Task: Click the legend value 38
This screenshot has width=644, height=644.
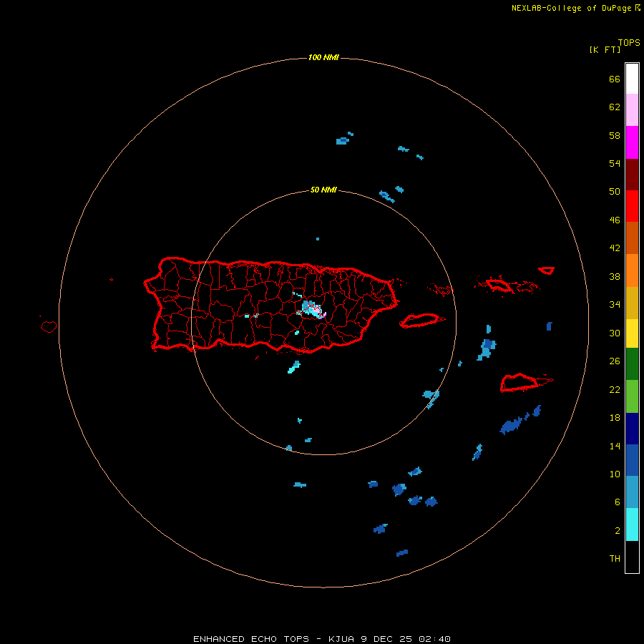Action: pos(615,277)
